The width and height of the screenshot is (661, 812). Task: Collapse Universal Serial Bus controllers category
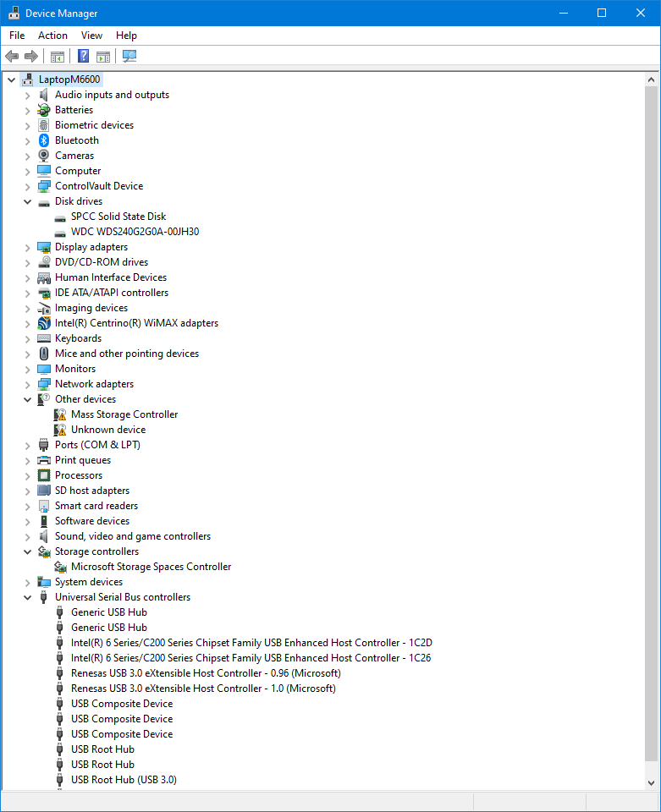(x=27, y=597)
